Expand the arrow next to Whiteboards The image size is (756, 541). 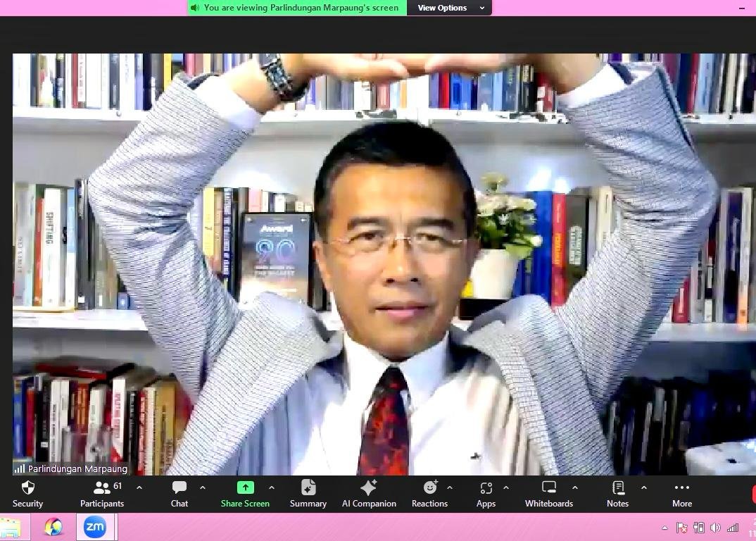[575, 487]
